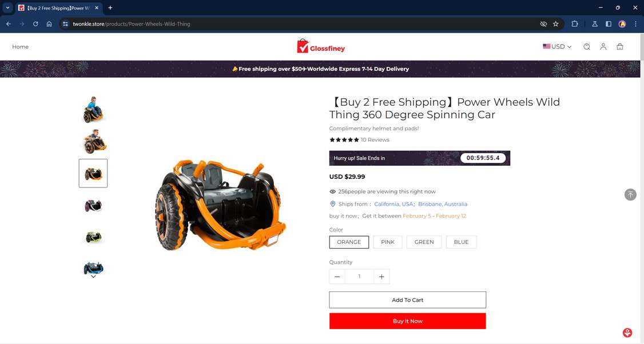The width and height of the screenshot is (644, 344).
Task: Select the PINK color option
Action: click(x=388, y=242)
